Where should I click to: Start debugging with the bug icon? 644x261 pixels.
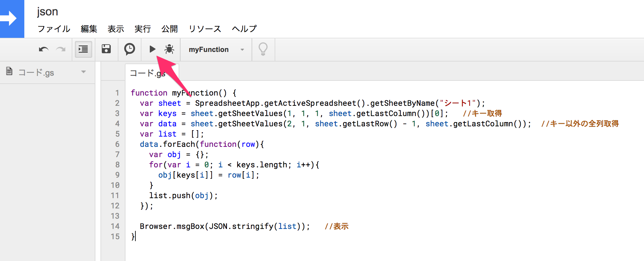point(169,49)
